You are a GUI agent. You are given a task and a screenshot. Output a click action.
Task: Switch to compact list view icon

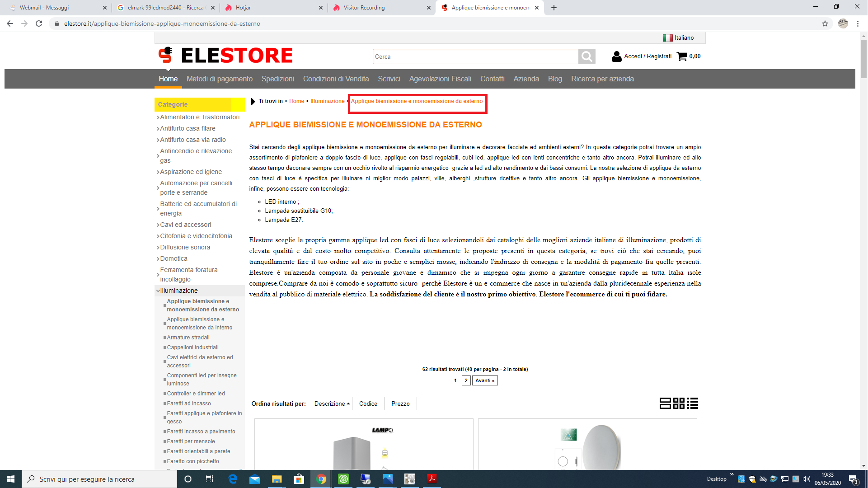[x=692, y=403]
